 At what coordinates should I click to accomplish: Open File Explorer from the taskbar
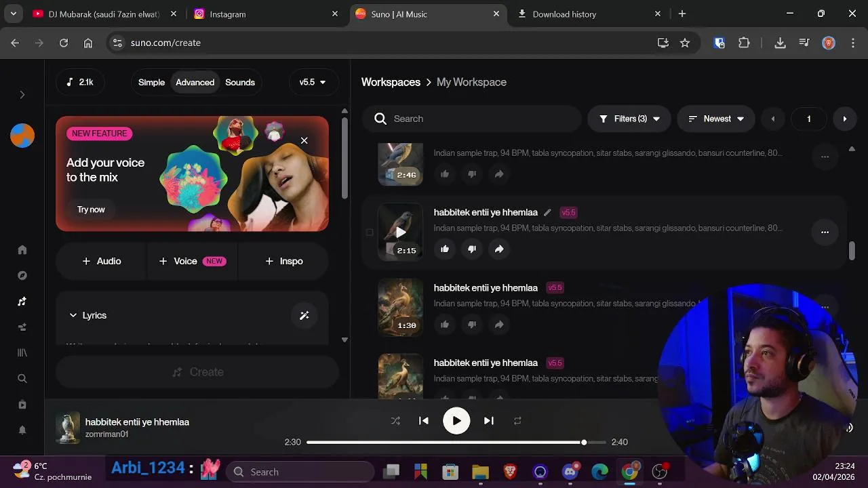tap(480, 472)
